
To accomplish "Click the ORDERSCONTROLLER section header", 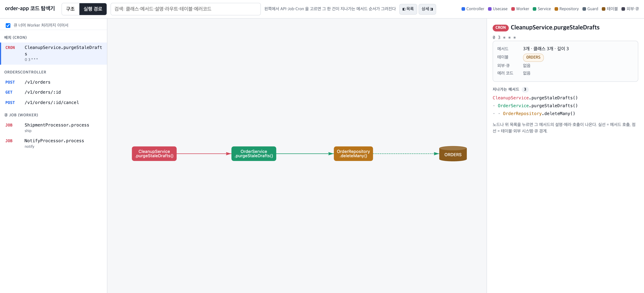I will pos(25,72).
